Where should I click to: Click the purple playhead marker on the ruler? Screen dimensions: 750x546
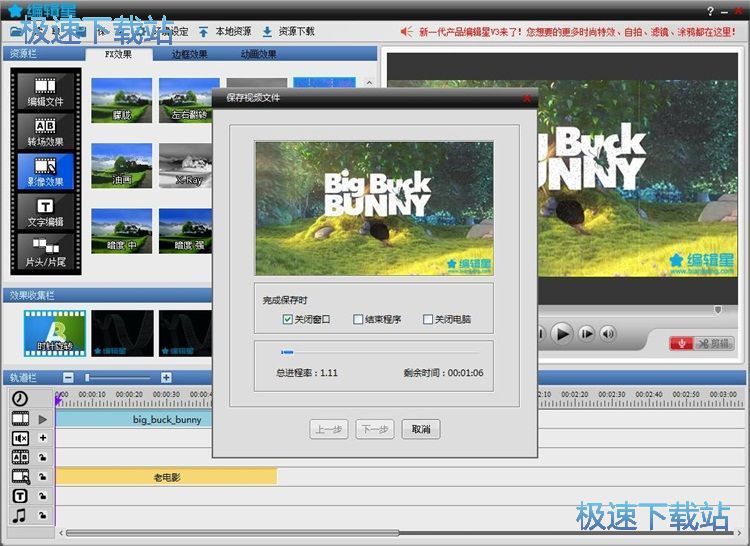pyautogui.click(x=58, y=400)
